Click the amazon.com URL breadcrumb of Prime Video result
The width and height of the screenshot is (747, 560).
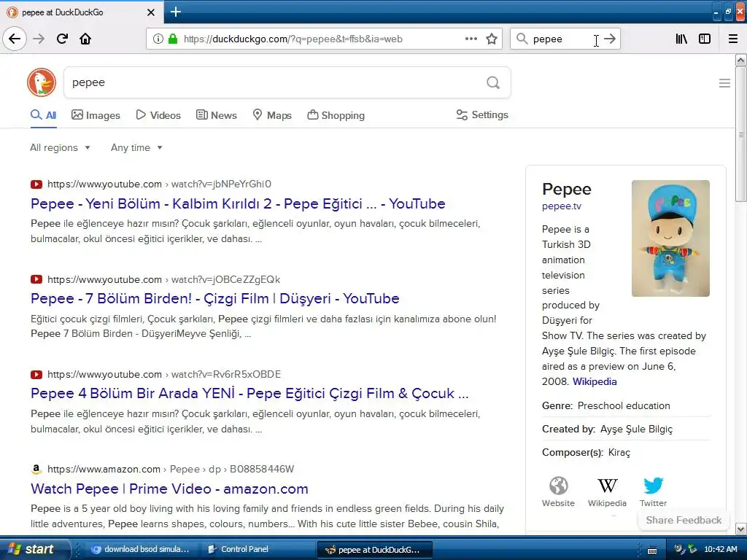pyautogui.click(x=171, y=469)
